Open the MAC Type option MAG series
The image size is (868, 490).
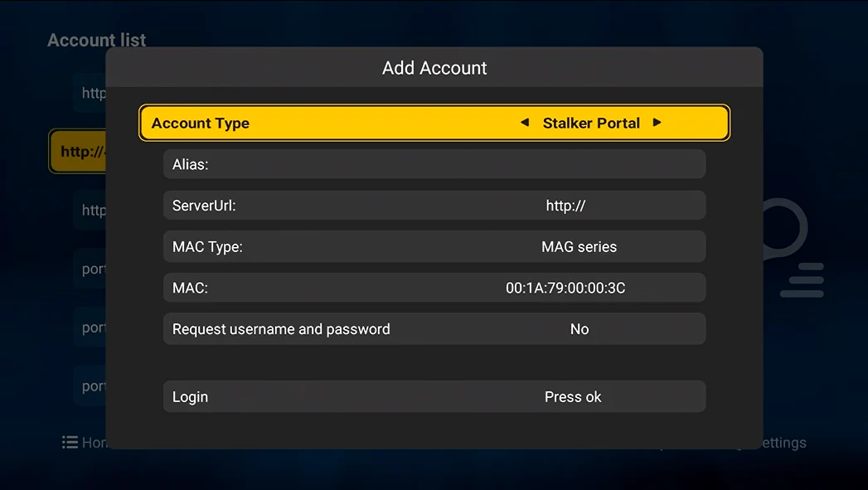pyautogui.click(x=434, y=246)
